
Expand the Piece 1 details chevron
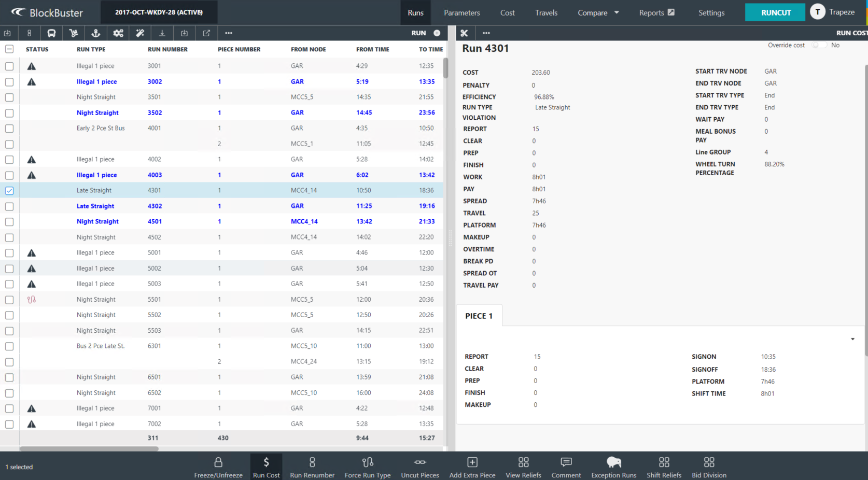point(852,338)
